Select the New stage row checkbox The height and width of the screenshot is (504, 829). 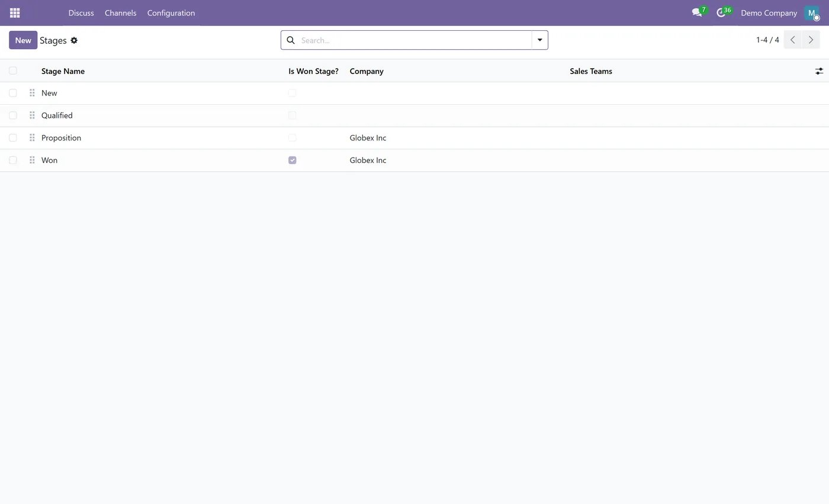(13, 93)
